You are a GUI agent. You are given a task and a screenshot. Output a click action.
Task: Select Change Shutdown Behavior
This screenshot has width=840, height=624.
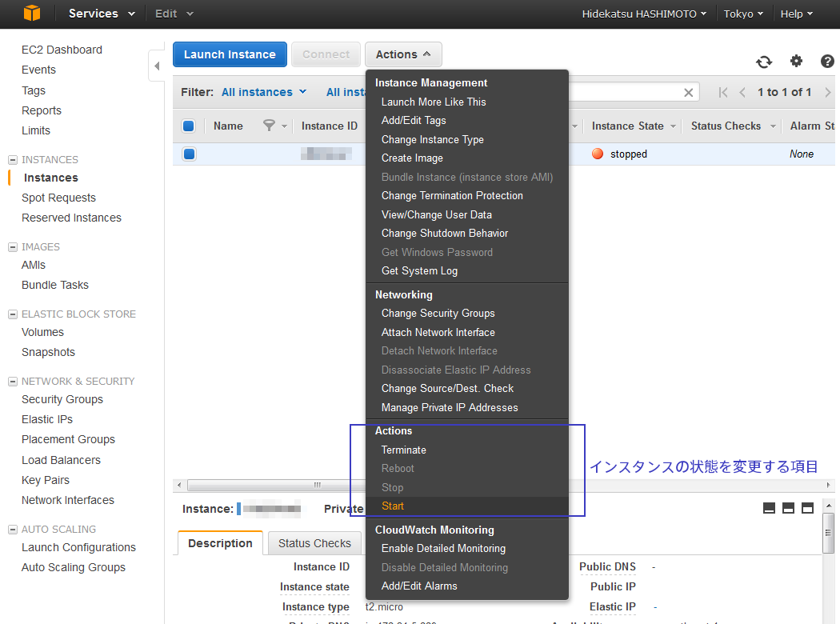[445, 234]
